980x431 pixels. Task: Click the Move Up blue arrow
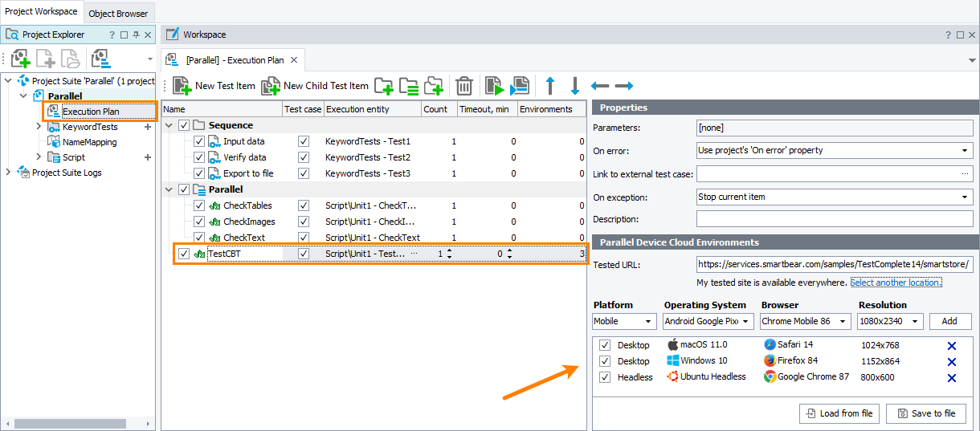pyautogui.click(x=550, y=86)
